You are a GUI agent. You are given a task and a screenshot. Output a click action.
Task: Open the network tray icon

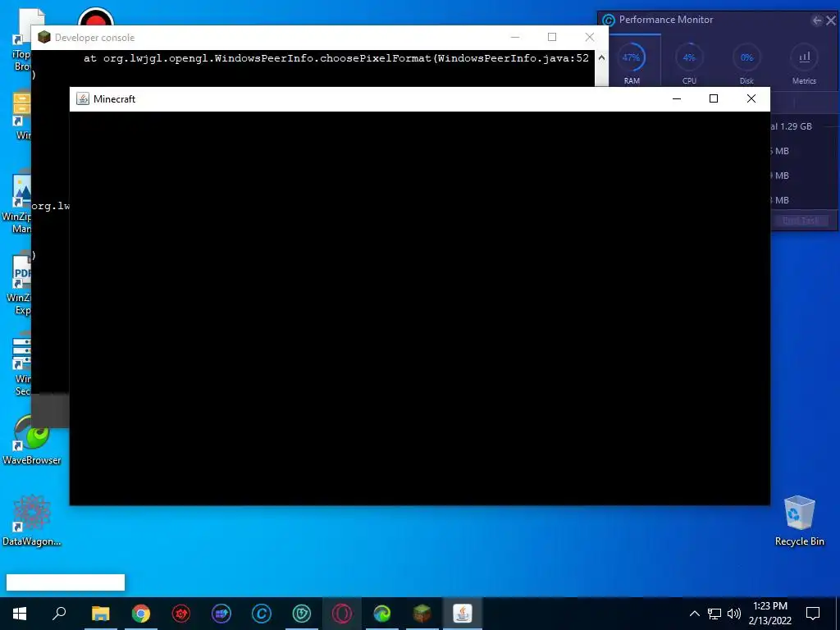714,614
